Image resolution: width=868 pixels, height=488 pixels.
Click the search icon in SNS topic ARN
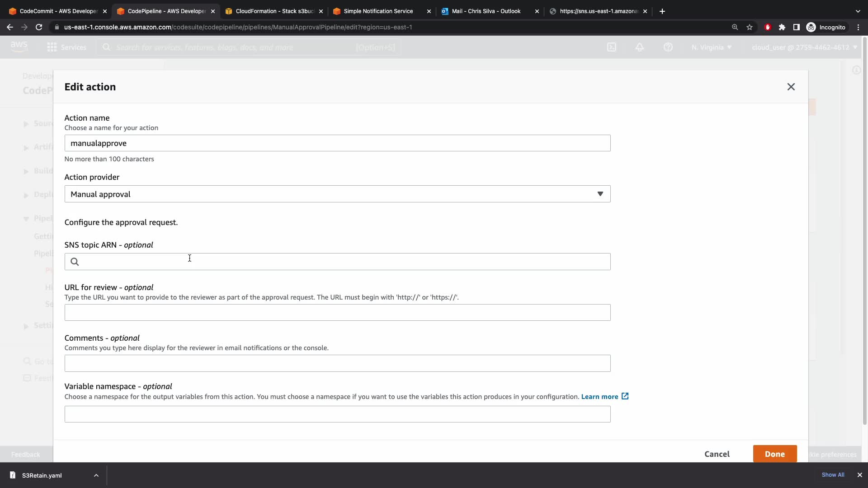(x=75, y=262)
